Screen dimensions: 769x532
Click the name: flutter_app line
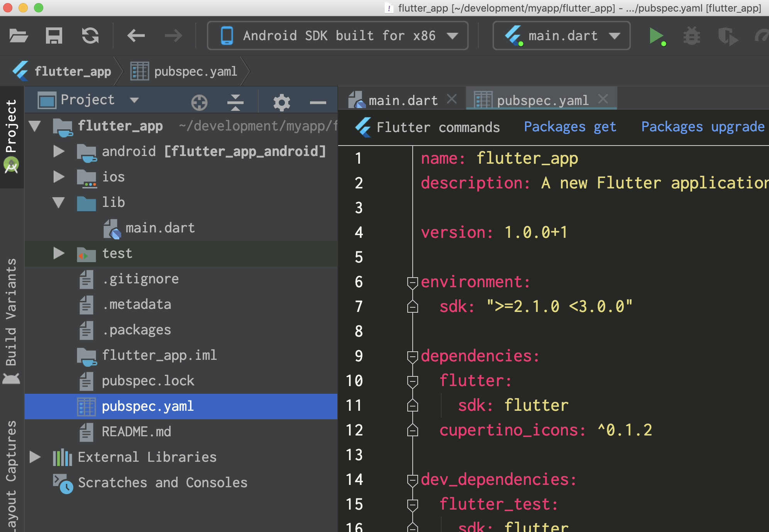click(499, 158)
